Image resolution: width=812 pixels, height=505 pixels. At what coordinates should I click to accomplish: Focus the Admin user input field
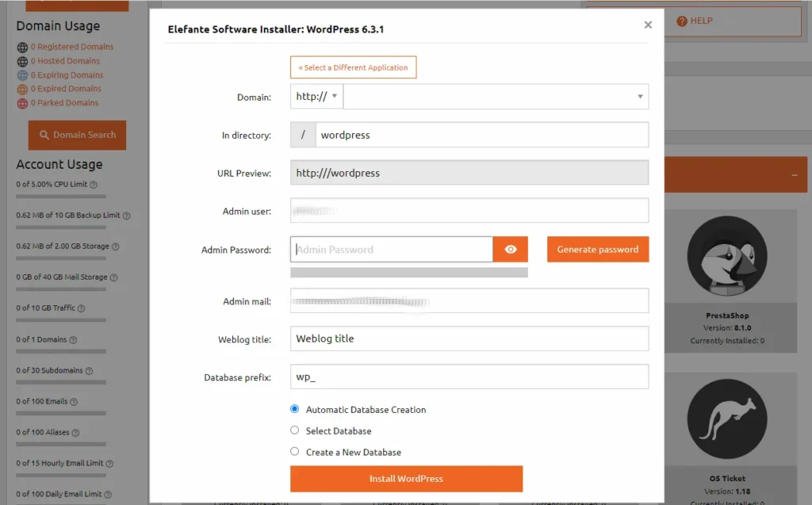click(x=469, y=211)
